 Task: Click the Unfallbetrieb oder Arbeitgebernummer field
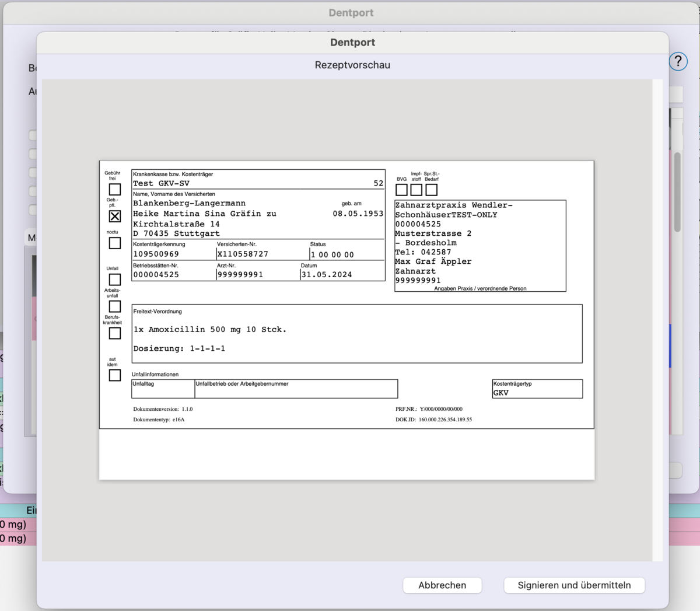pyautogui.click(x=296, y=389)
